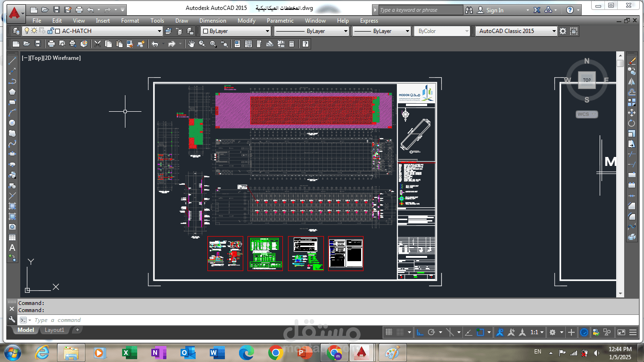Select the Hatch tool
Viewport: 644px width, 362px height.
tap(12, 206)
